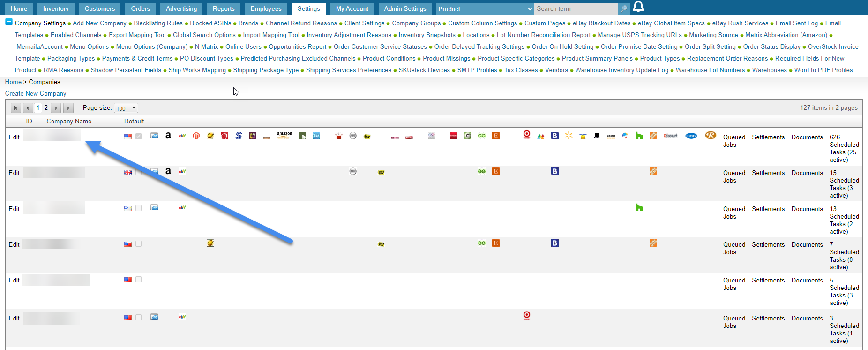The image size is (868, 350).
Task: Click the Jet top hat channel icon
Action: (x=597, y=136)
